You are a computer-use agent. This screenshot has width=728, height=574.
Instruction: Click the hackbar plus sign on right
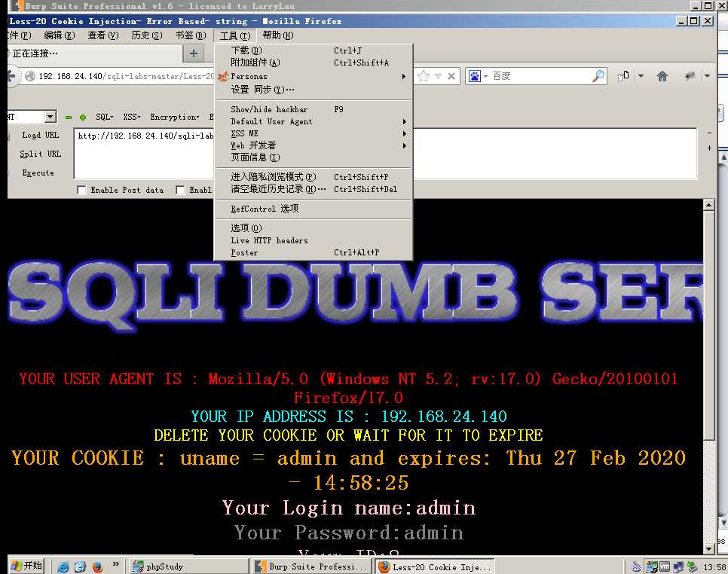click(x=709, y=148)
